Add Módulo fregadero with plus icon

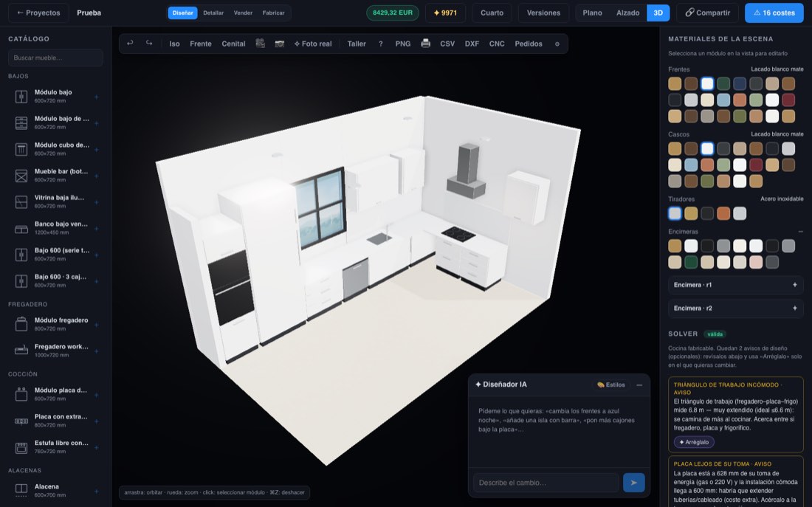tap(96, 325)
